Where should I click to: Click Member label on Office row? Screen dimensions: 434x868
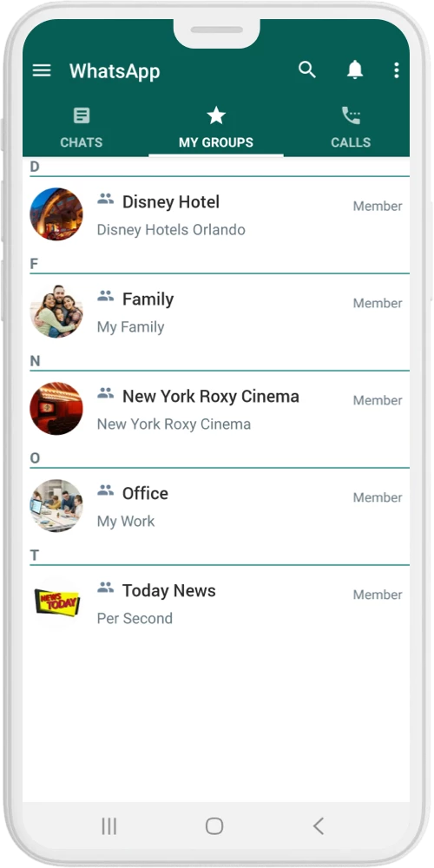(378, 497)
